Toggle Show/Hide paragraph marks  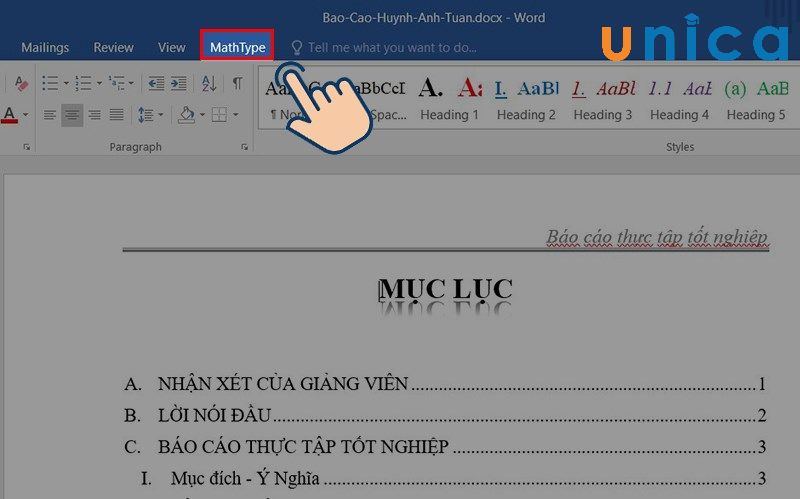coord(237,83)
